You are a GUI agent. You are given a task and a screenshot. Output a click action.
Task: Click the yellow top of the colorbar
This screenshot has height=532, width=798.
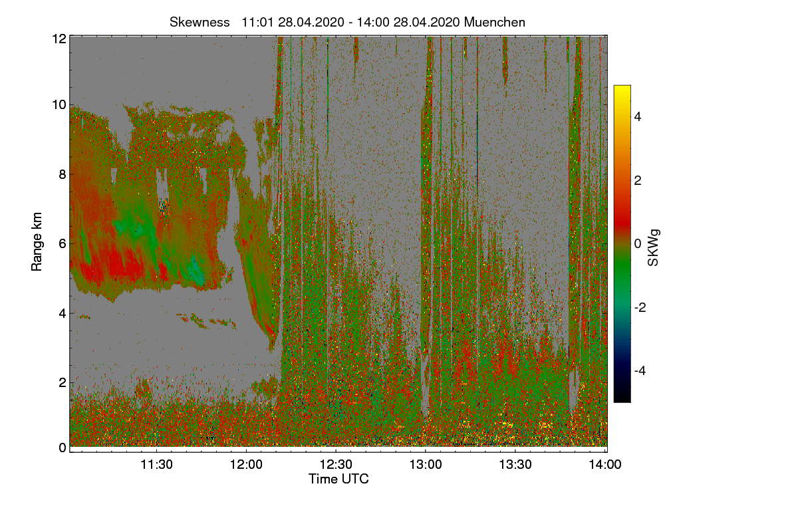(x=622, y=90)
